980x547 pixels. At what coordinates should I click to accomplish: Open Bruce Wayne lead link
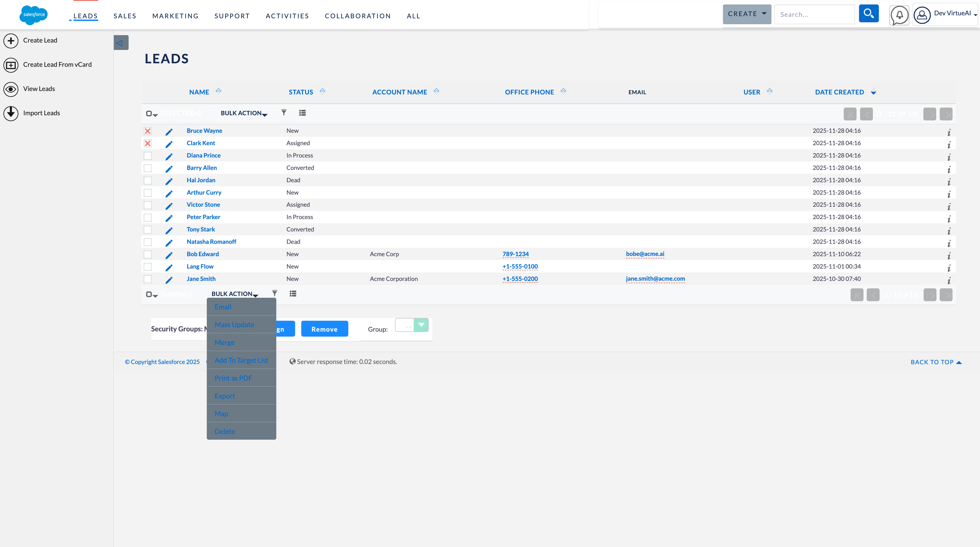tap(204, 131)
